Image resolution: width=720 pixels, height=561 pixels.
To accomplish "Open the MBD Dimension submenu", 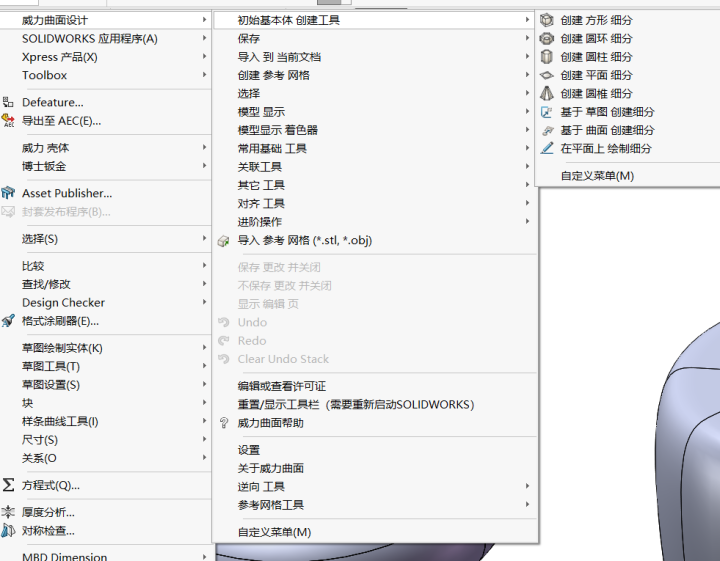I will [105, 556].
